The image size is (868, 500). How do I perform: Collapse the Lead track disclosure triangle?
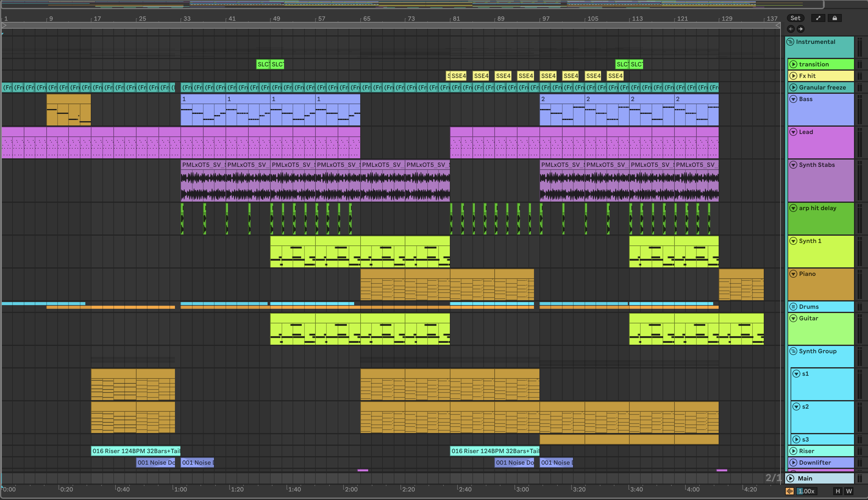(x=793, y=132)
